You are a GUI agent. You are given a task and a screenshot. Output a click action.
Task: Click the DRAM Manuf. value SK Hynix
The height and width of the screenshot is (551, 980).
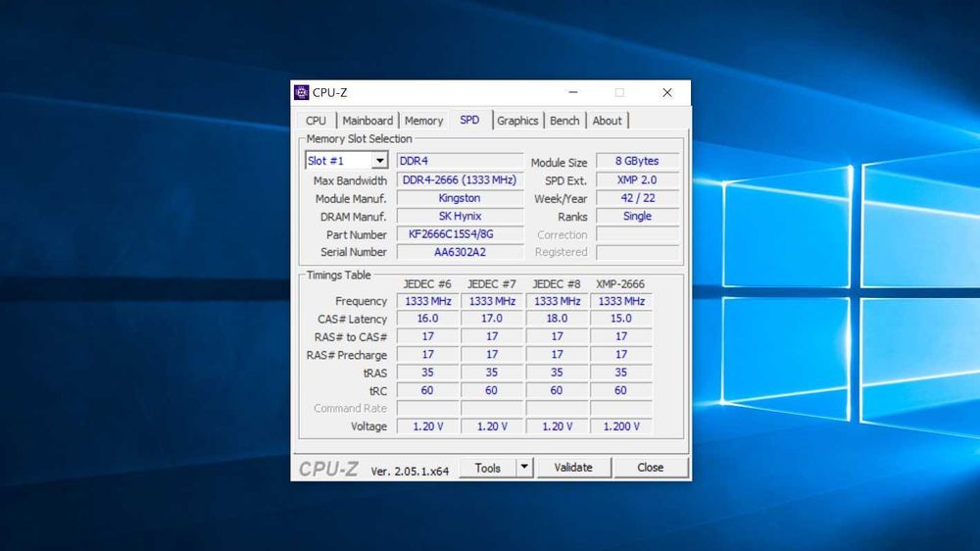[x=460, y=217]
